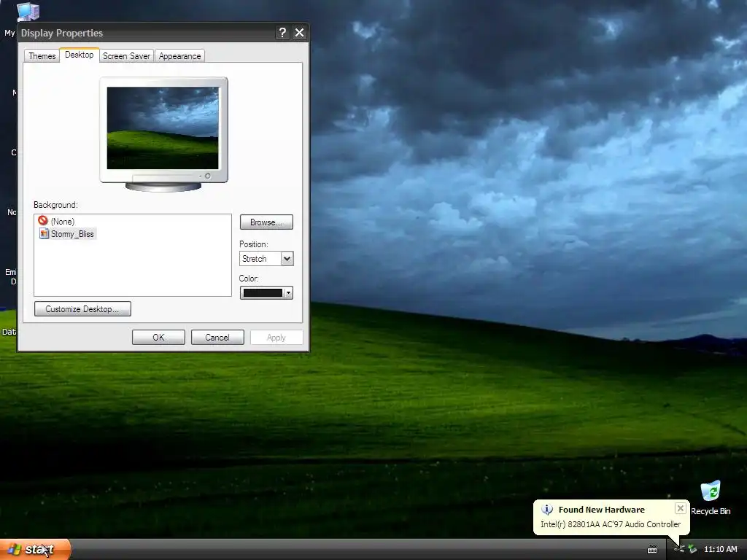Open the Screen Saver tab
This screenshot has height=560, width=747.
tap(126, 55)
